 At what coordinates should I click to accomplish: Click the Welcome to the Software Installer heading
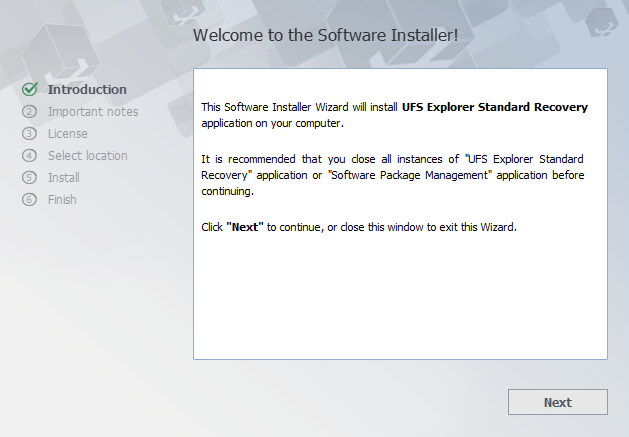tap(325, 35)
